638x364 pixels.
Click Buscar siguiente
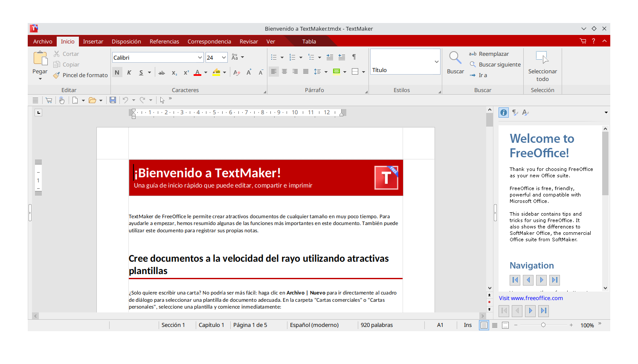[495, 64]
